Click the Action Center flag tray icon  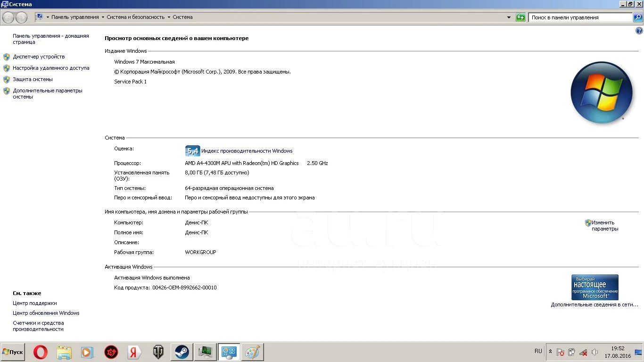click(x=561, y=352)
